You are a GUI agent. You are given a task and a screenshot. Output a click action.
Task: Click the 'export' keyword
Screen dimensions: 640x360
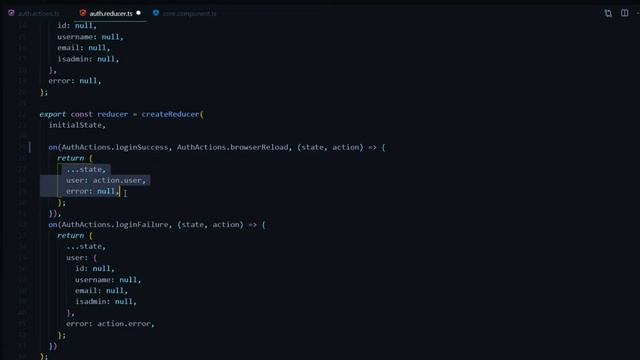(53, 114)
